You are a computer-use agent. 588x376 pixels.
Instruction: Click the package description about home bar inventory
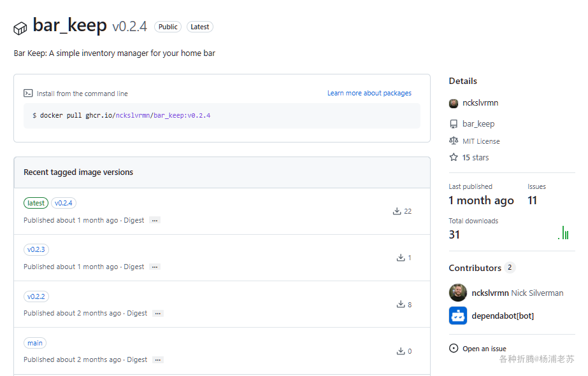pos(115,53)
